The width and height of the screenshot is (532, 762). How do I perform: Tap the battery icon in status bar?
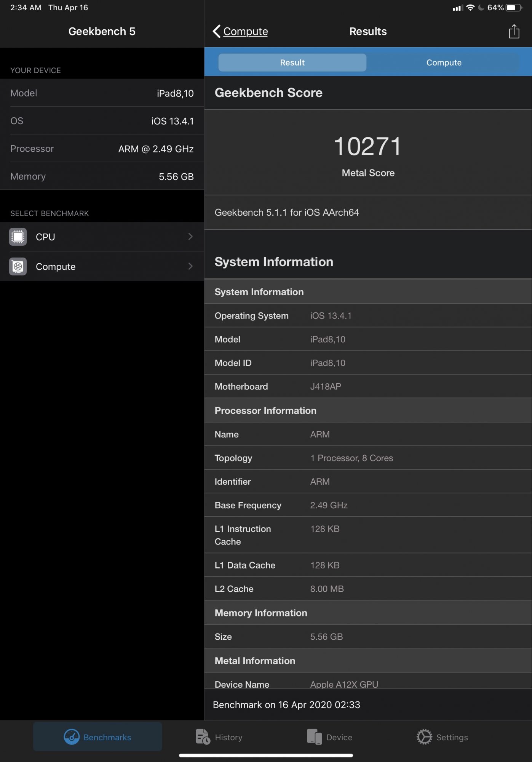coord(514,8)
